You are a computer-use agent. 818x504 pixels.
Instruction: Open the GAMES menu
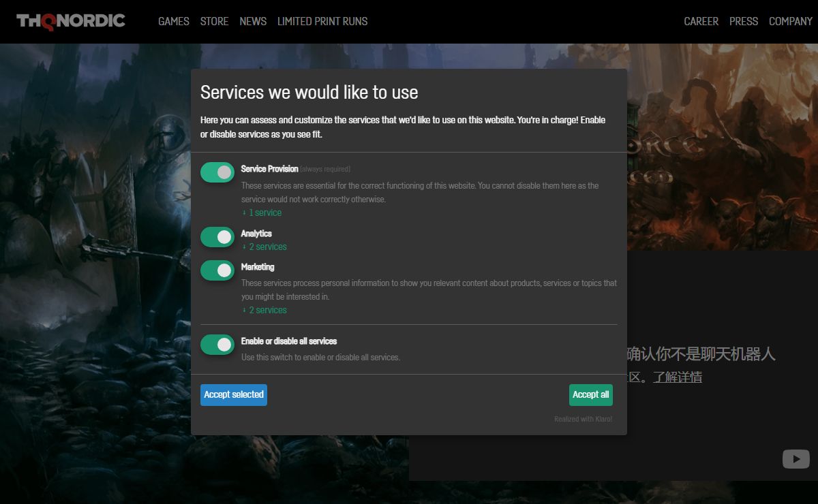(174, 21)
